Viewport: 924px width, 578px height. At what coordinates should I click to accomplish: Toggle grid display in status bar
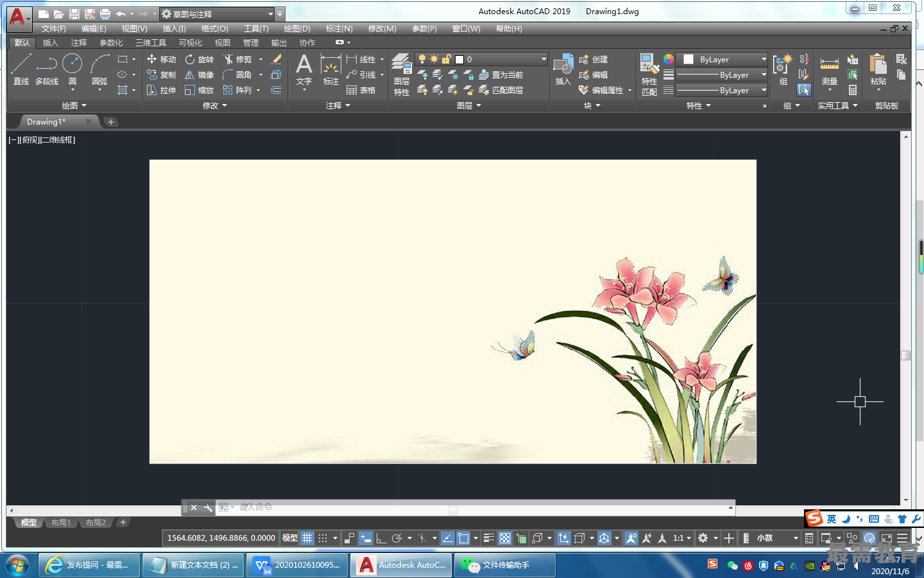(307, 538)
